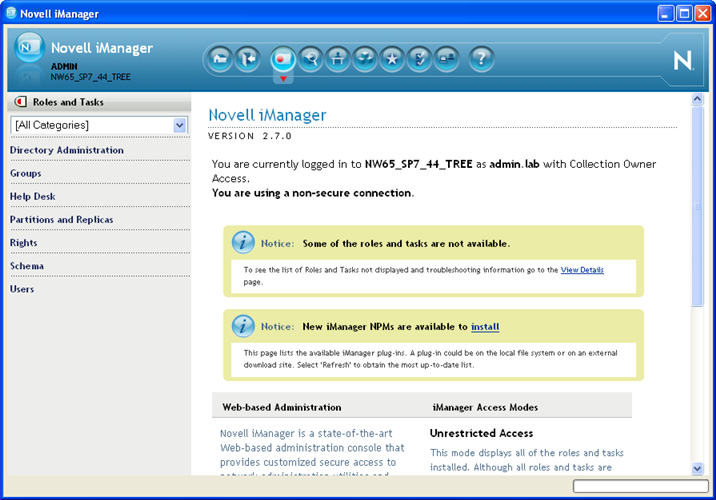
Task: Follow the View Details link
Action: (x=582, y=270)
